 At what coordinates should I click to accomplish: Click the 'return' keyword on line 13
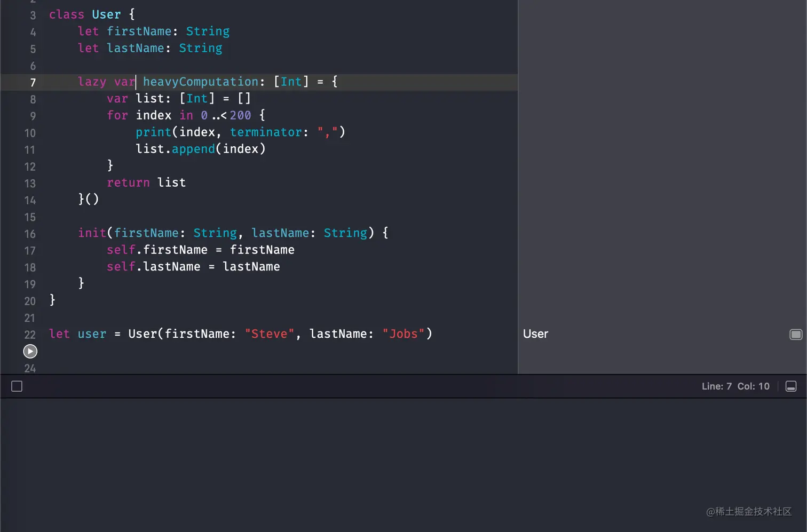click(x=128, y=182)
